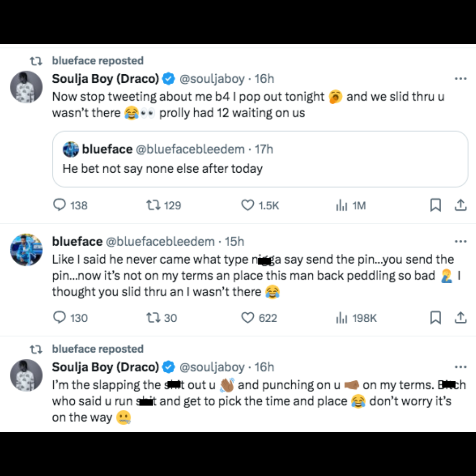Bookmark Soulja Boy's first tweet

(436, 205)
